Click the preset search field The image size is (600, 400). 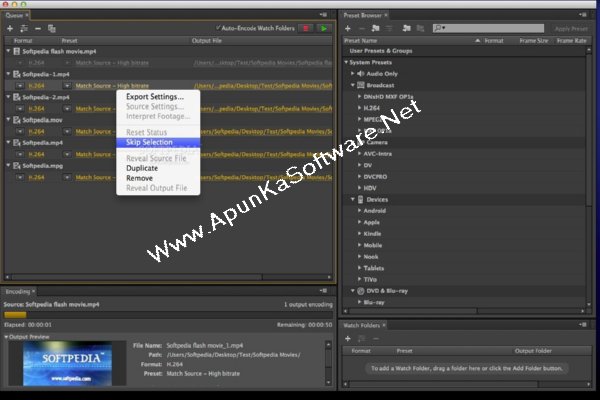coord(488,28)
